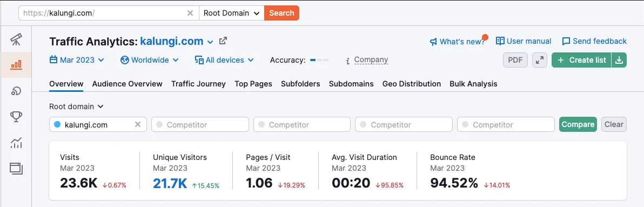Open the Bulk Analysis tab
The image size is (644, 207).
coord(474,84)
